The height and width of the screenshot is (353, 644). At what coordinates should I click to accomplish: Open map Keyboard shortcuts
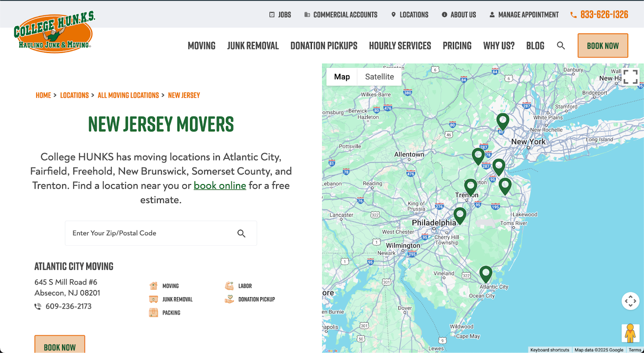pyautogui.click(x=549, y=350)
